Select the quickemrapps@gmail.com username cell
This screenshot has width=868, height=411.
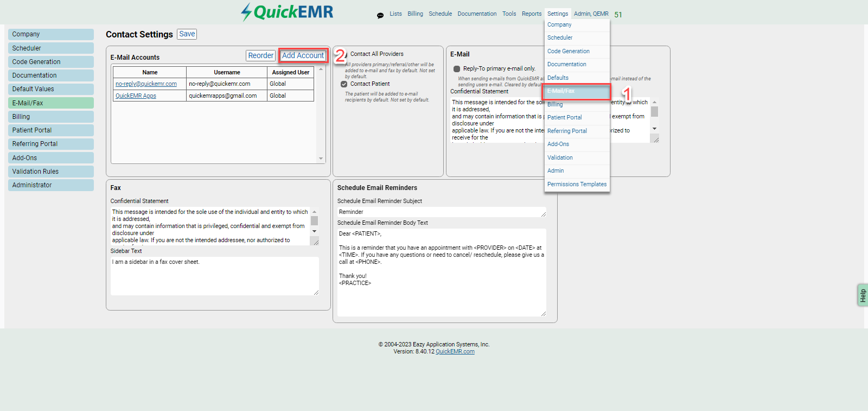click(x=227, y=96)
